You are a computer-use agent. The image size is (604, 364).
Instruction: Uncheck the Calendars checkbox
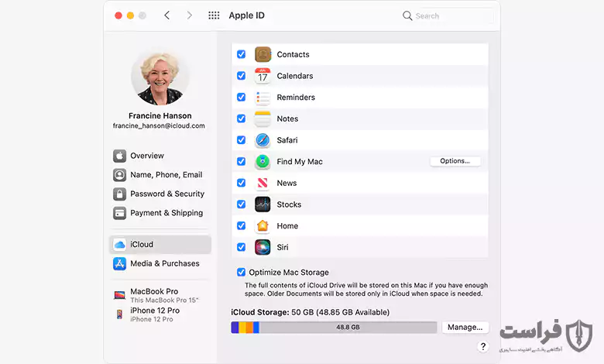pyautogui.click(x=241, y=76)
